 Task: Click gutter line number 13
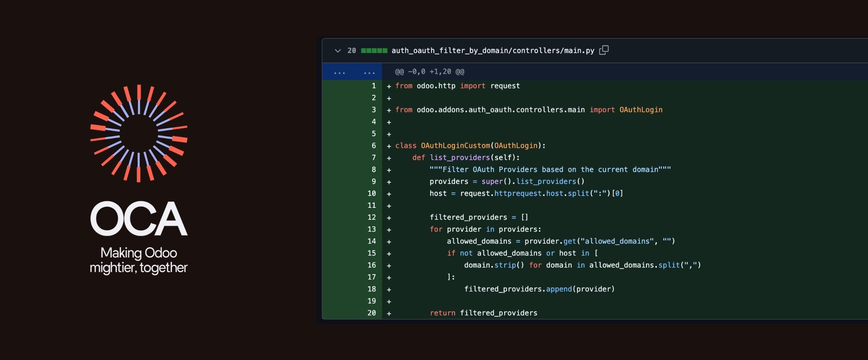pyautogui.click(x=372, y=229)
